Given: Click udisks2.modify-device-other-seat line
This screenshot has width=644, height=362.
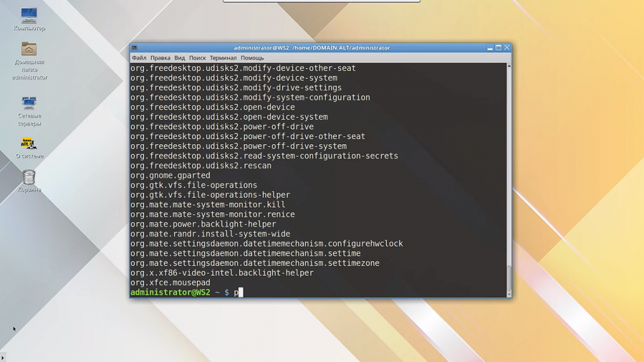Looking at the screenshot, I should 243,68.
